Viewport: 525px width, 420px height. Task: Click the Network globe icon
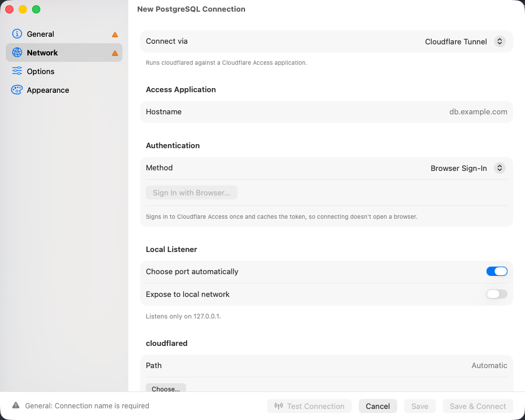click(x=17, y=52)
